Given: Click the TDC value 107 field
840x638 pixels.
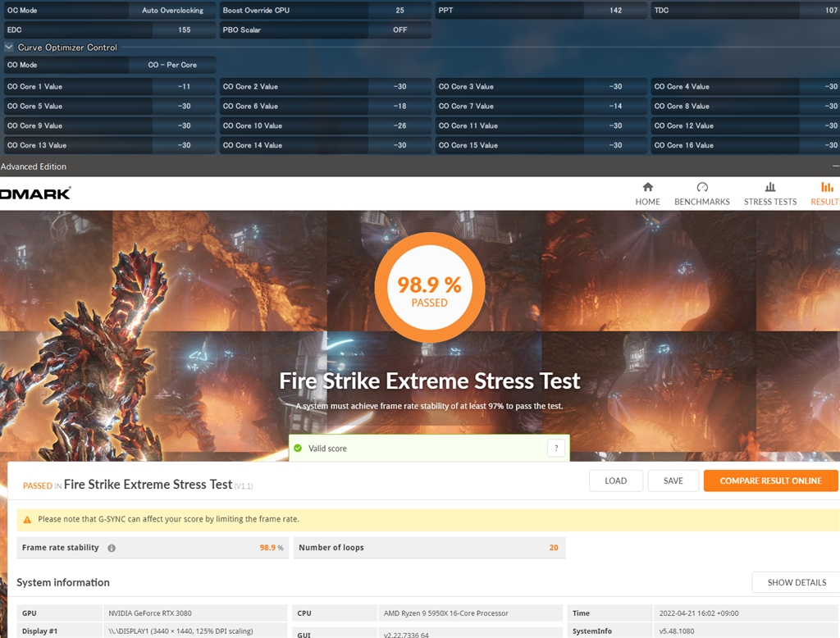Looking at the screenshot, I should click(x=819, y=10).
